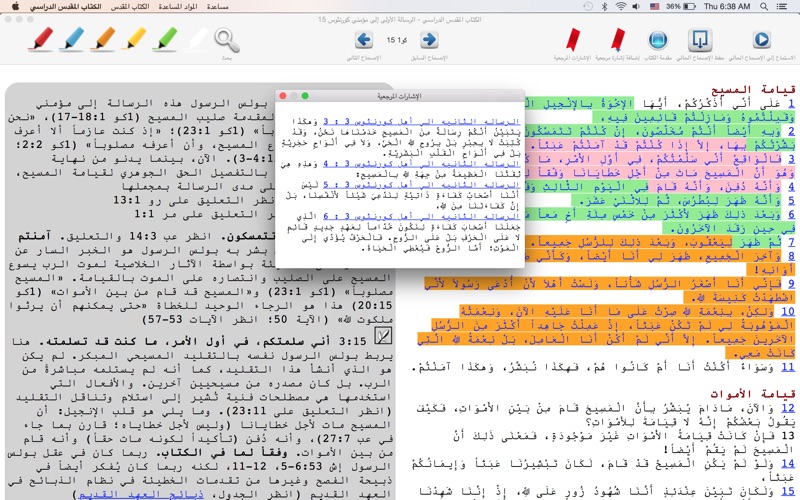Open the الكتاب المقدس menu

coord(130,7)
